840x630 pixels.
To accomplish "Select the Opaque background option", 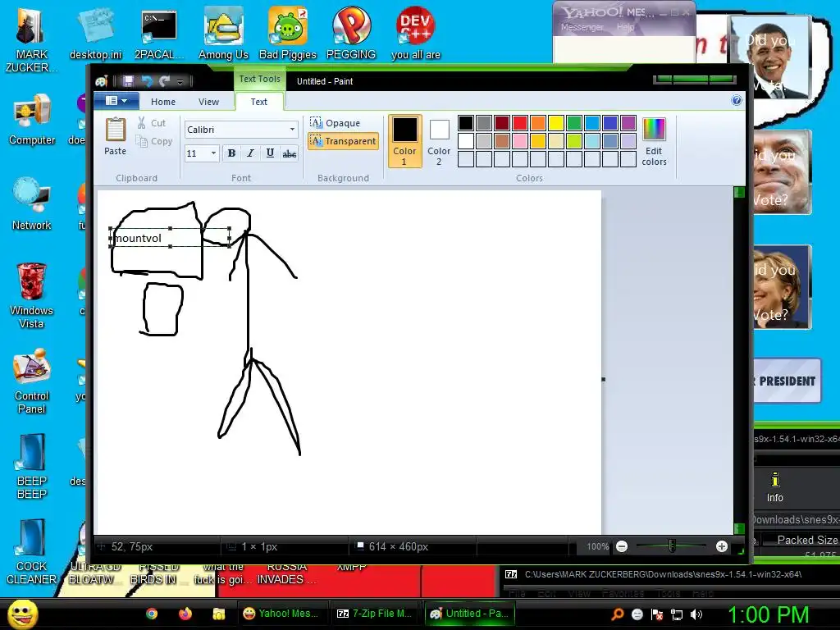I will [336, 123].
